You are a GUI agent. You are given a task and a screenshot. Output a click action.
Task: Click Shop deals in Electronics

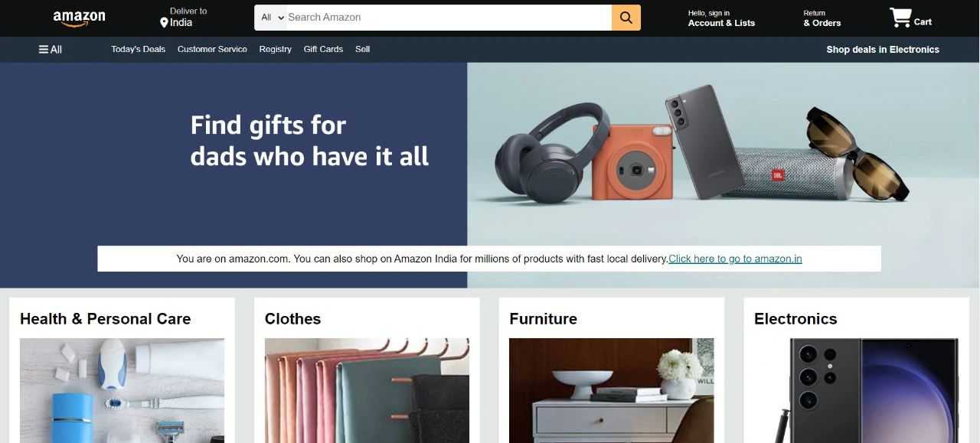click(x=883, y=49)
